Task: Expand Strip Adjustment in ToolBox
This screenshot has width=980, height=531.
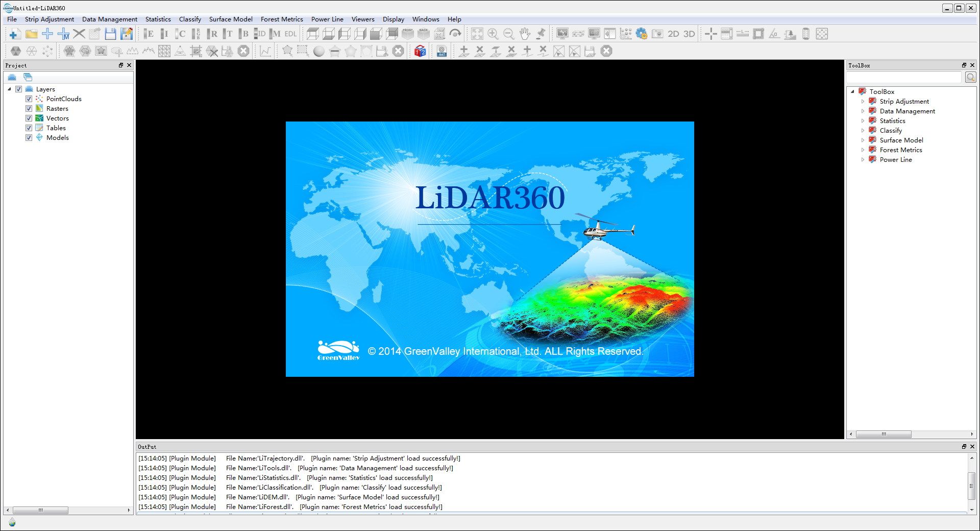Action: [863, 102]
